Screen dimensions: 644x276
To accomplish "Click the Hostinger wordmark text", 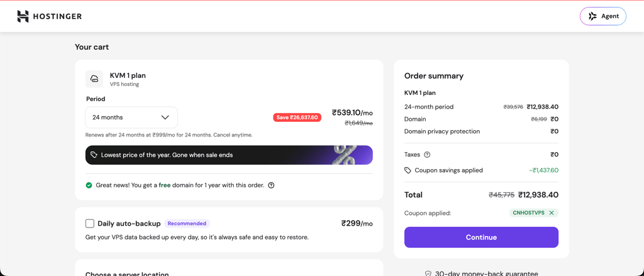I will pyautogui.click(x=57, y=16).
